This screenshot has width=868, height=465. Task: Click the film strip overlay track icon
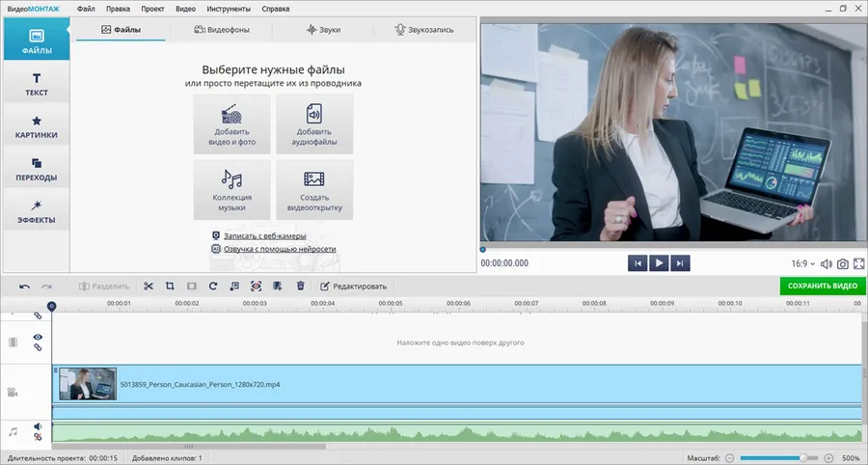pos(13,342)
